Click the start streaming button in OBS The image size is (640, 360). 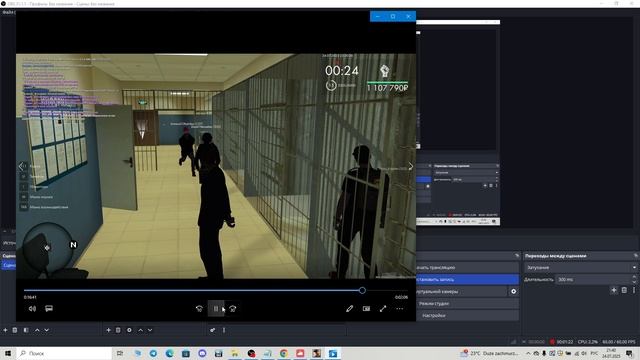tap(468, 267)
